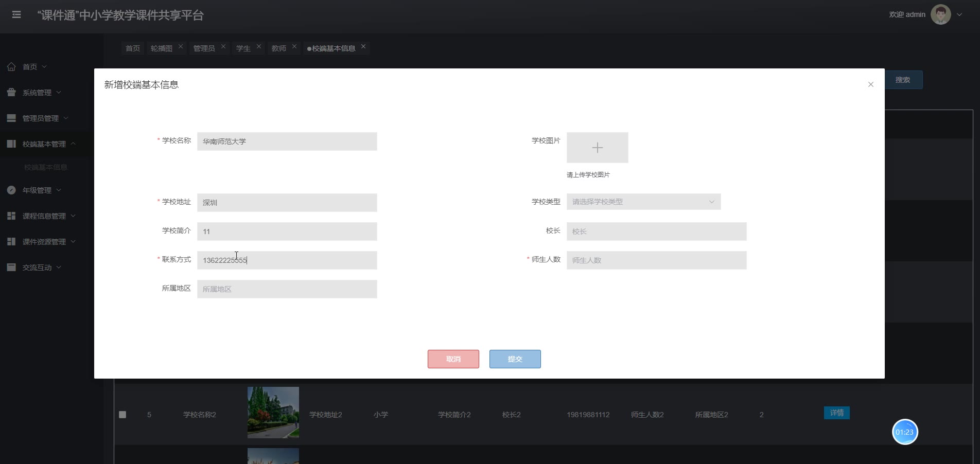The height and width of the screenshot is (464, 980).
Task: Click the 课程信息管理 sidebar icon
Action: (x=11, y=216)
